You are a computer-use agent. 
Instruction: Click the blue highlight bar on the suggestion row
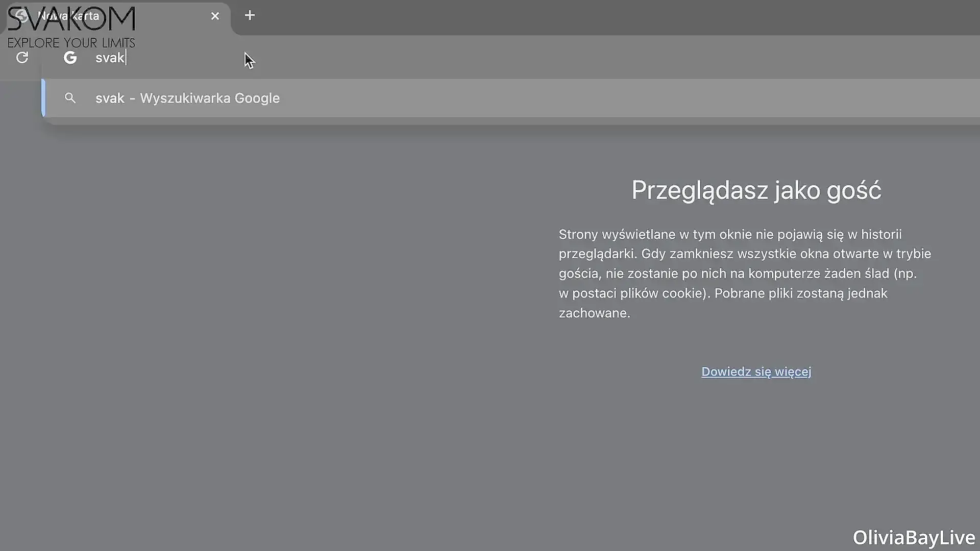coord(43,98)
